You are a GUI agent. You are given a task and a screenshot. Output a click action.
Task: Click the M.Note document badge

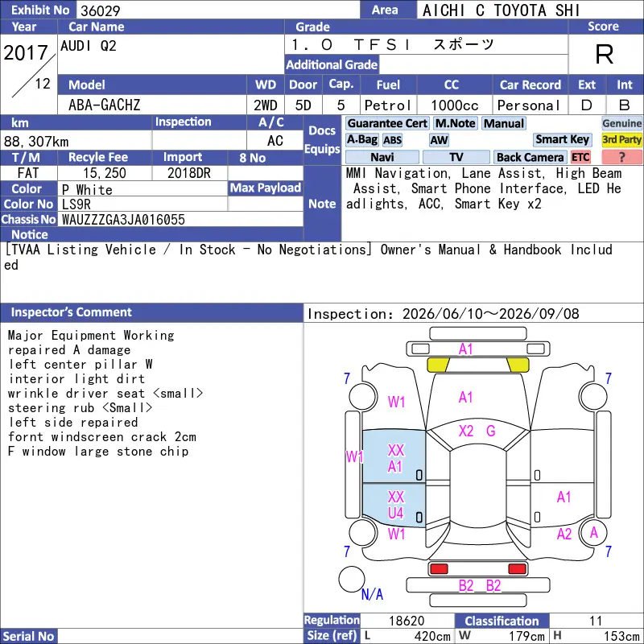click(455, 123)
